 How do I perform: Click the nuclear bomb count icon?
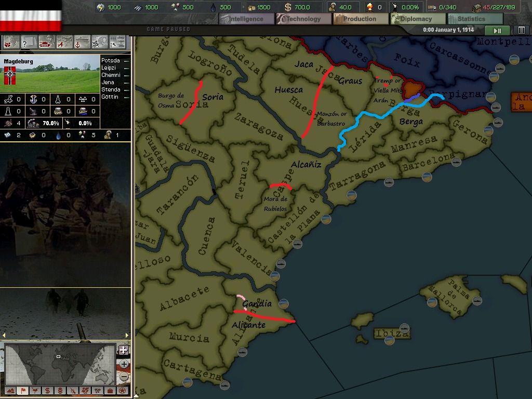(370, 7)
